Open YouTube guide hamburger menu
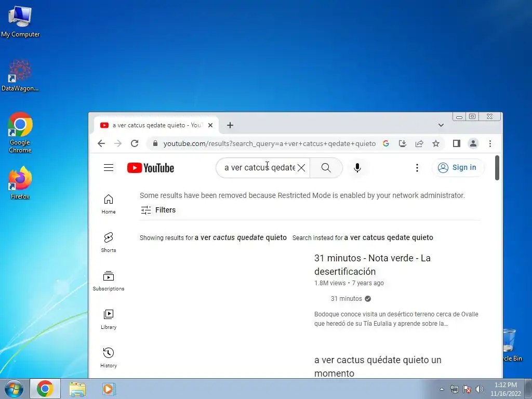Image resolution: width=532 pixels, height=399 pixels. 109,168
